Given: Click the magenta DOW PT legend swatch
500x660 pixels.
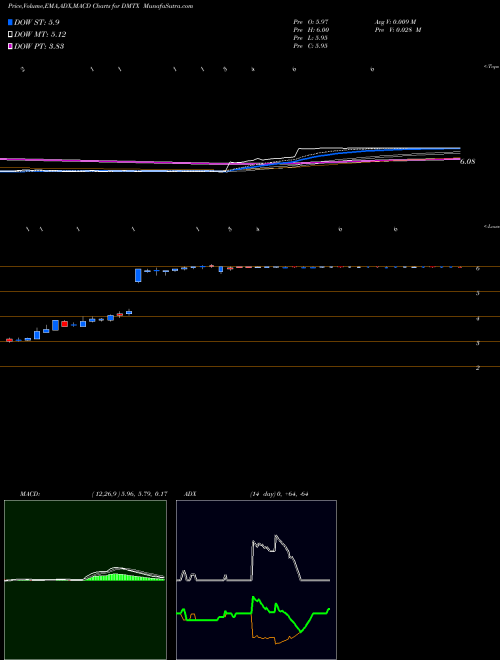Looking at the screenshot, I should tap(10, 46).
